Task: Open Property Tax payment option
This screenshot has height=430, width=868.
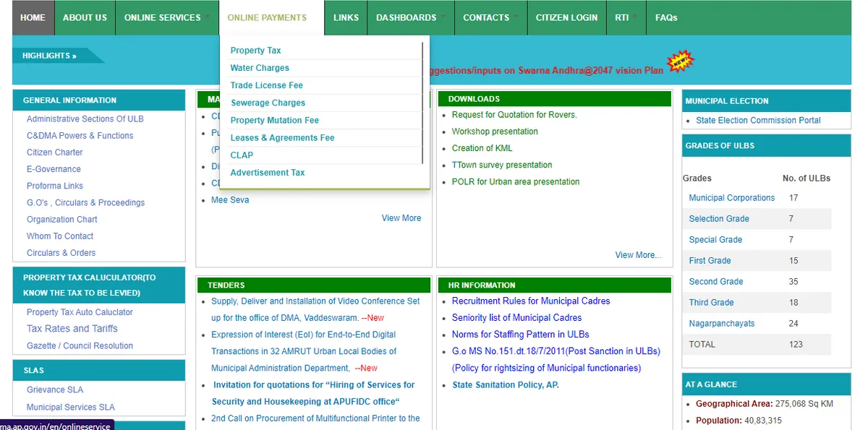Action: coord(255,50)
